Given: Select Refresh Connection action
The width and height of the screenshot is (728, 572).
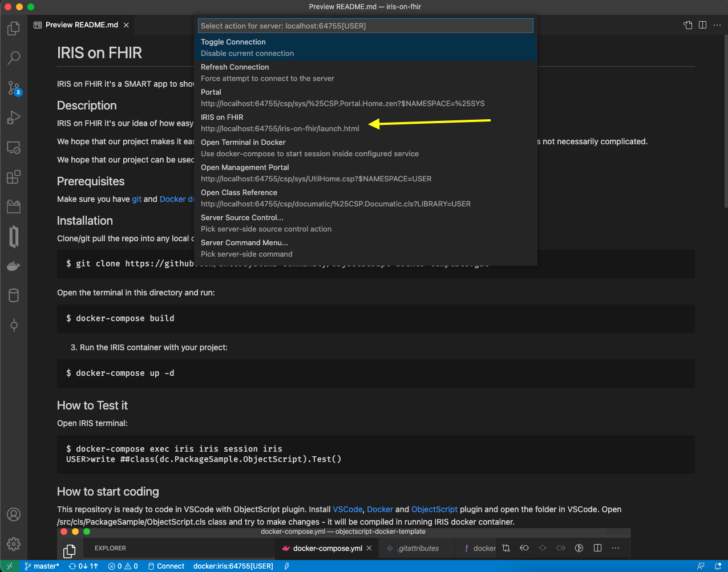Looking at the screenshot, I should [x=365, y=72].
